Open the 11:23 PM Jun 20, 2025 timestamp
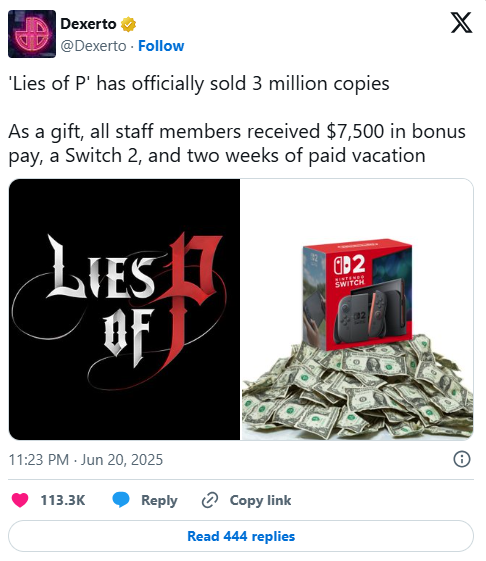The width and height of the screenshot is (486, 561). [86, 460]
